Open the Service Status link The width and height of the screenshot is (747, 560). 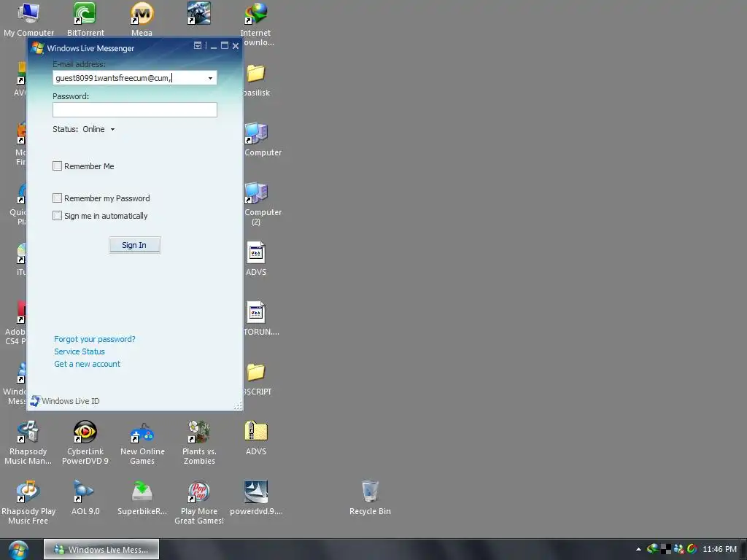(x=79, y=351)
